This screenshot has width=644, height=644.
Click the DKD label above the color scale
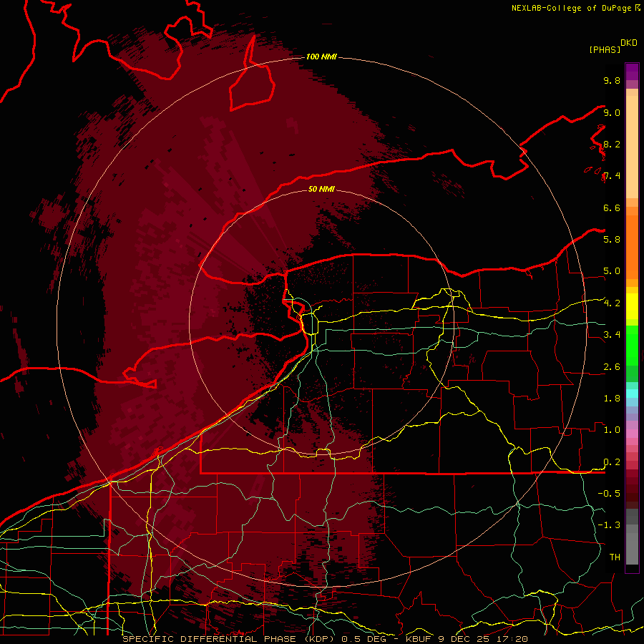pyautogui.click(x=629, y=43)
